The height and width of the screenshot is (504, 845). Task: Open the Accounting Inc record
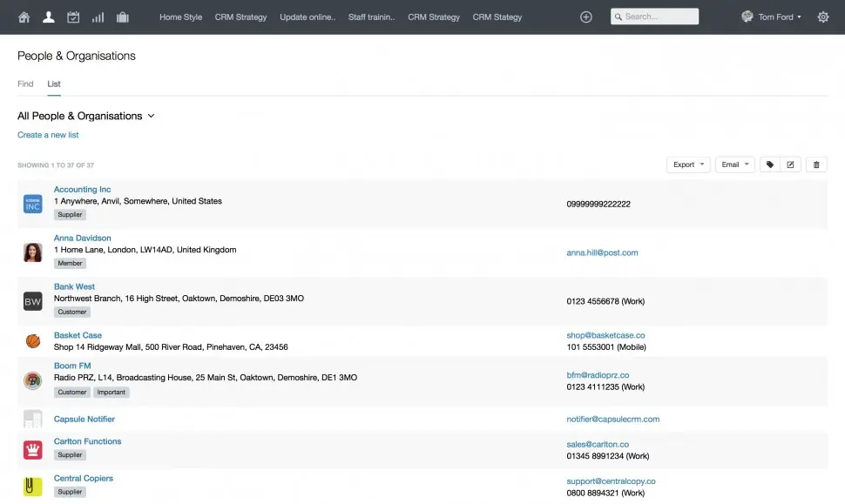coord(82,189)
